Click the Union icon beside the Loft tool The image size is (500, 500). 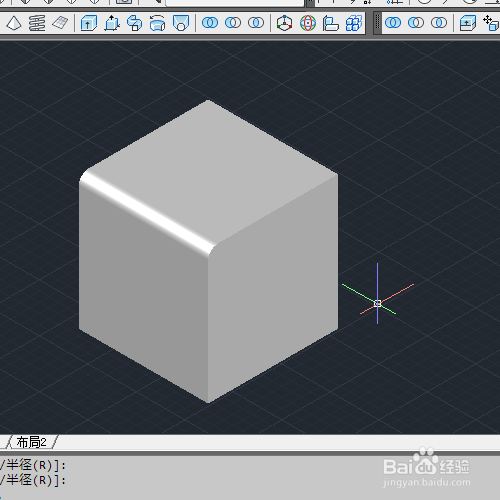[x=210, y=23]
